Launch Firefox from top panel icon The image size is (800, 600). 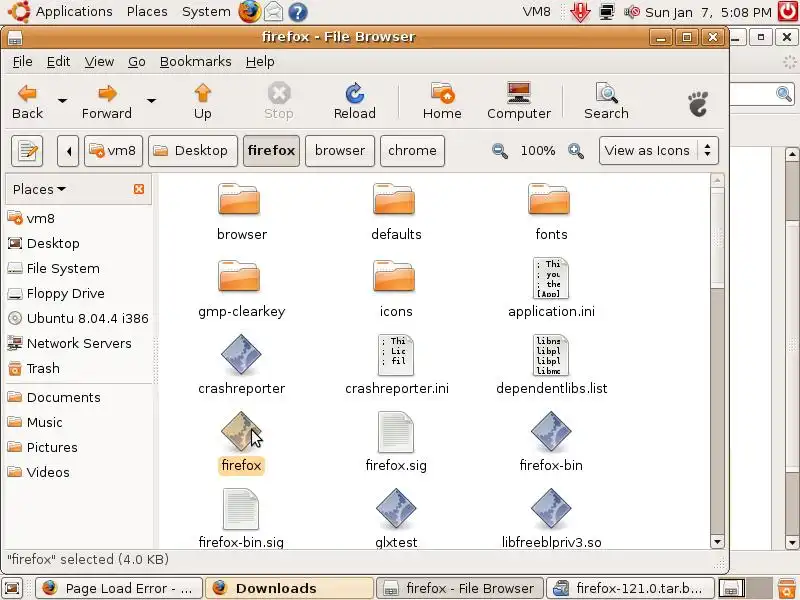[x=249, y=12]
